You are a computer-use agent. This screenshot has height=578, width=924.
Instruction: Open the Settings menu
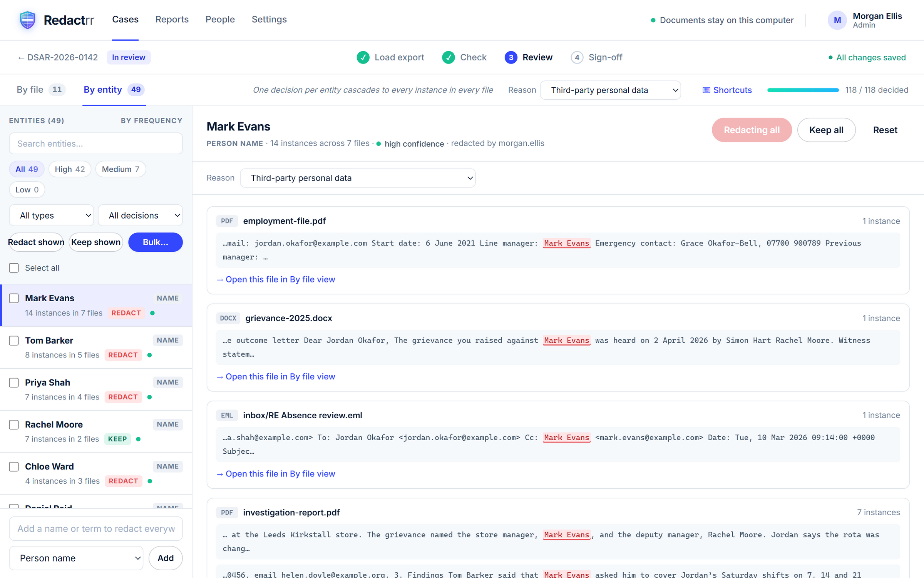(269, 19)
